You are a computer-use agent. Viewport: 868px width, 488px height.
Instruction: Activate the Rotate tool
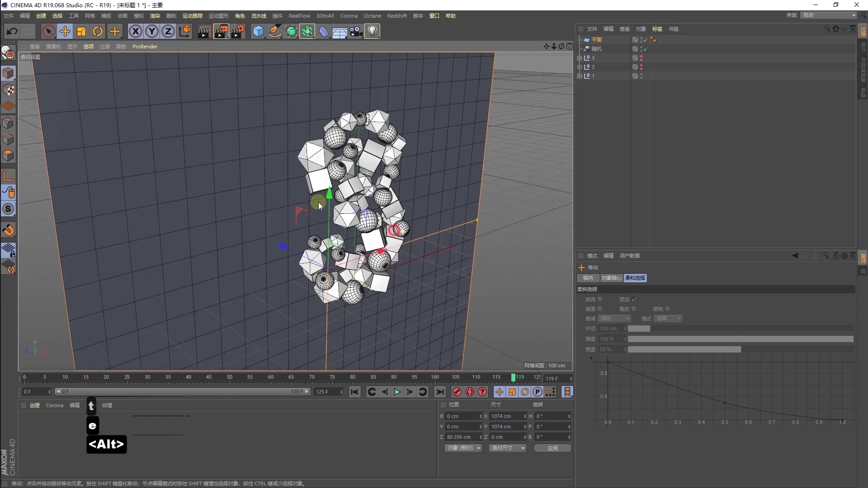pos(98,31)
